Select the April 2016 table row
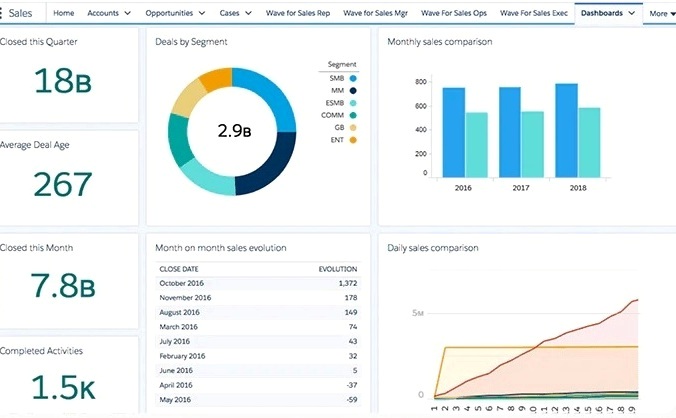676x418 pixels. pos(258,385)
